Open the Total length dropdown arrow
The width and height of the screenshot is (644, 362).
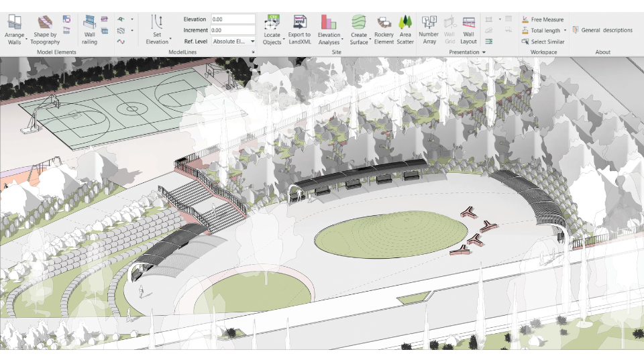pos(565,30)
